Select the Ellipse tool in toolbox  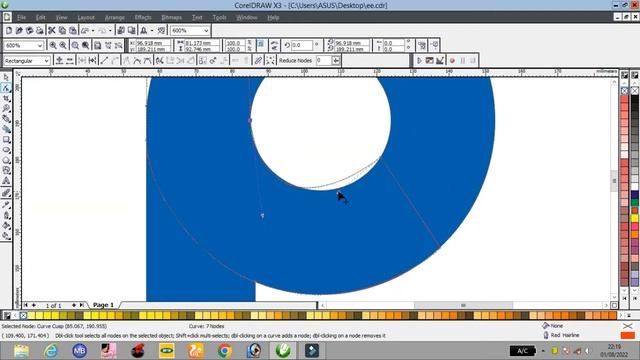[6, 150]
